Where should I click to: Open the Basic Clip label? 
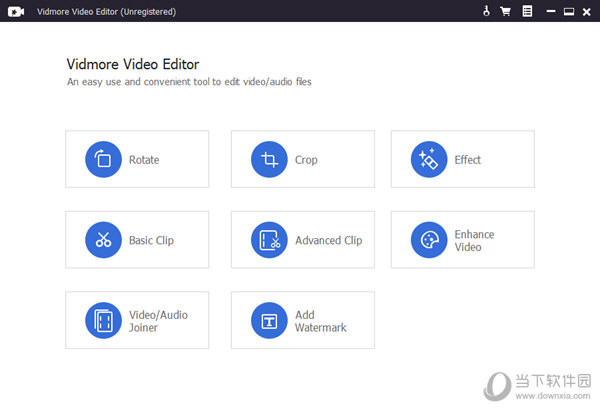[x=151, y=240]
